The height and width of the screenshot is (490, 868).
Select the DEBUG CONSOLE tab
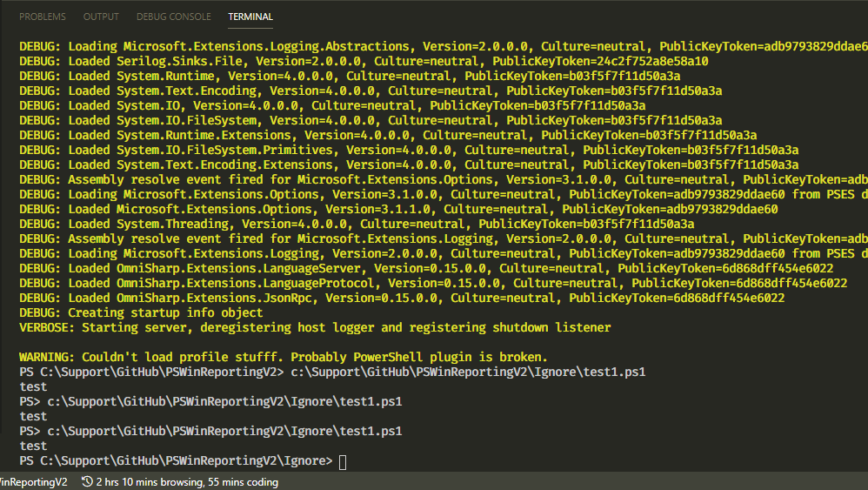click(x=173, y=17)
